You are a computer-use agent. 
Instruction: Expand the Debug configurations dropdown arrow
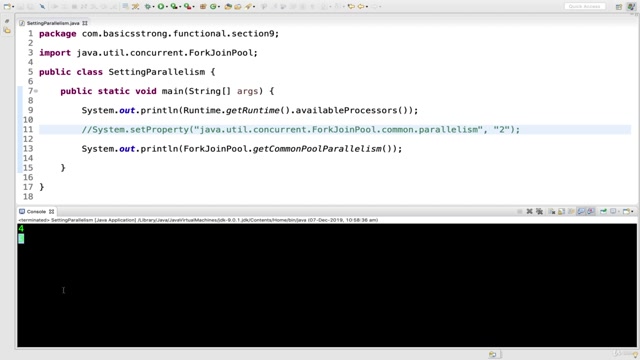tap(153, 7)
